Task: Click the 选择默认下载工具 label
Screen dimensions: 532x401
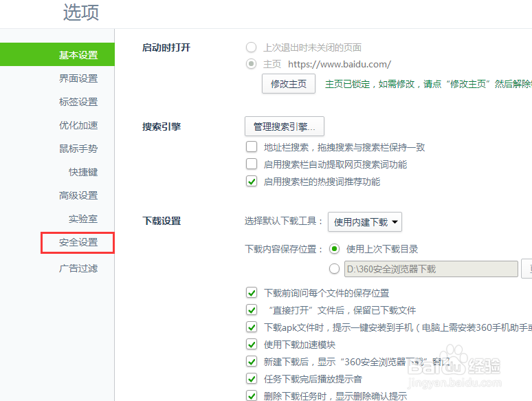Action: point(284,221)
